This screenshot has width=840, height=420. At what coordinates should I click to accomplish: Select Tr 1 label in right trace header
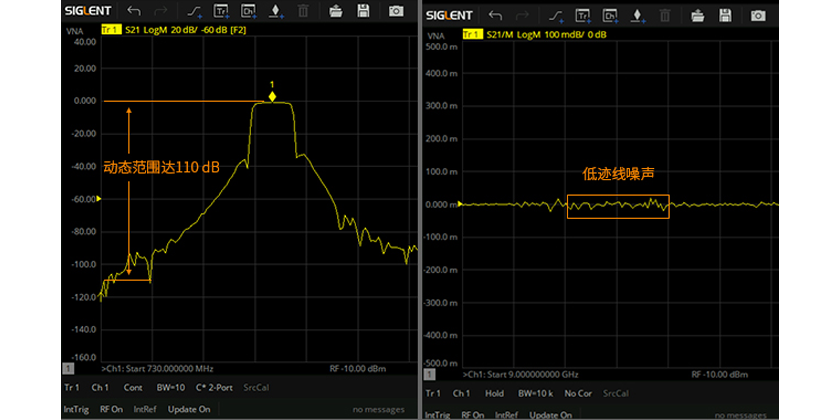pos(472,34)
